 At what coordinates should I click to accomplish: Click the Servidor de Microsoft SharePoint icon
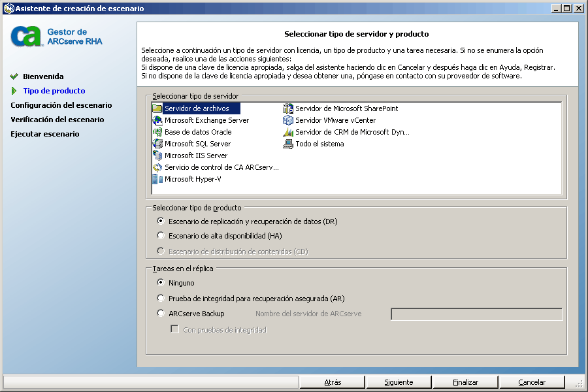tap(288, 108)
